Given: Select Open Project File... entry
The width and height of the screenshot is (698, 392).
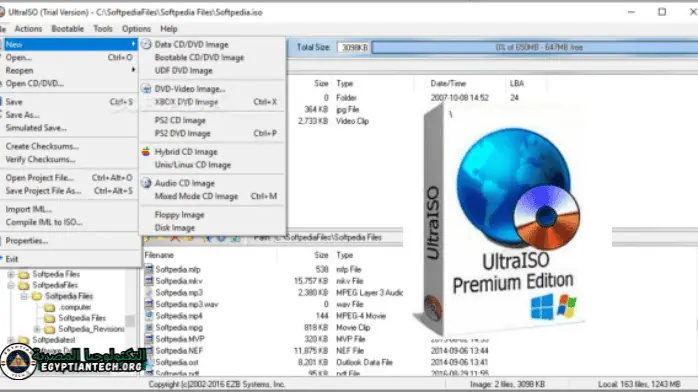Looking at the screenshot, I should (69, 178).
